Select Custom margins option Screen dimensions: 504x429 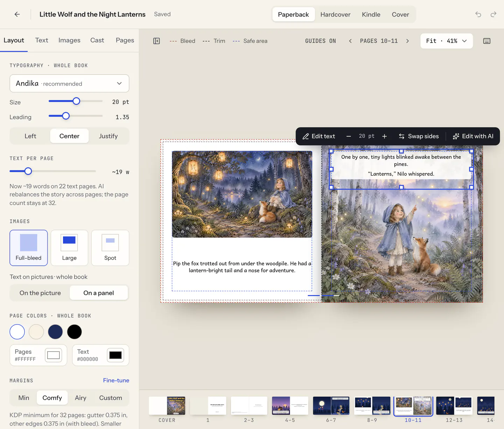coord(111,398)
